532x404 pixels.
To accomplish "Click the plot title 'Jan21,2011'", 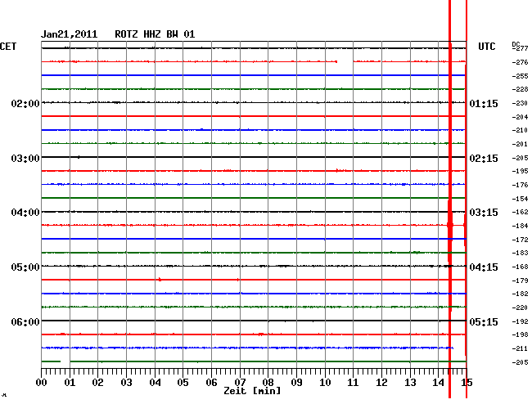I will coord(70,34).
